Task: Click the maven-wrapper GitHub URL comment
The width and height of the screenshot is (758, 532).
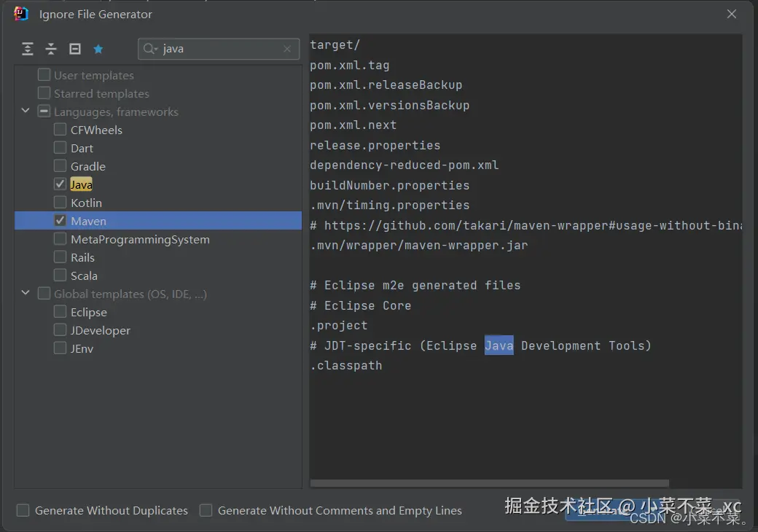Action: coord(526,226)
